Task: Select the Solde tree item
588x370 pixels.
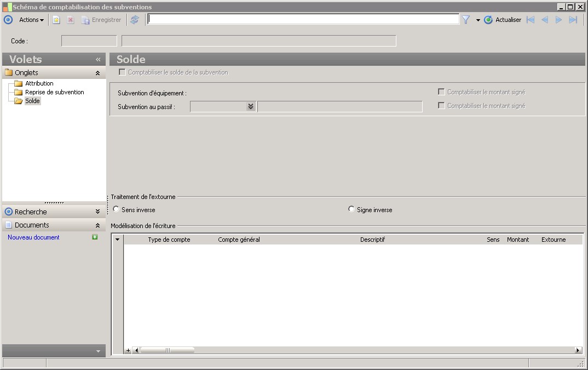Action: coord(32,101)
